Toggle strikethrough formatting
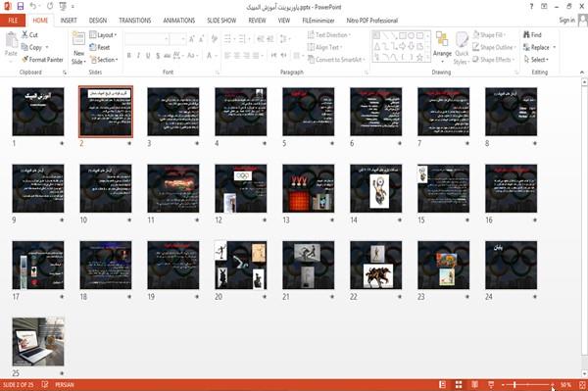 168,56
